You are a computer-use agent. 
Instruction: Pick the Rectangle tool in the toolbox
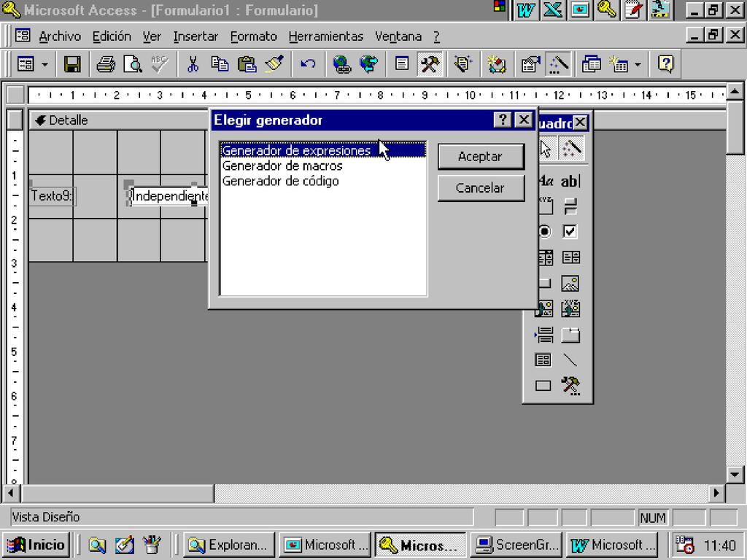click(543, 385)
